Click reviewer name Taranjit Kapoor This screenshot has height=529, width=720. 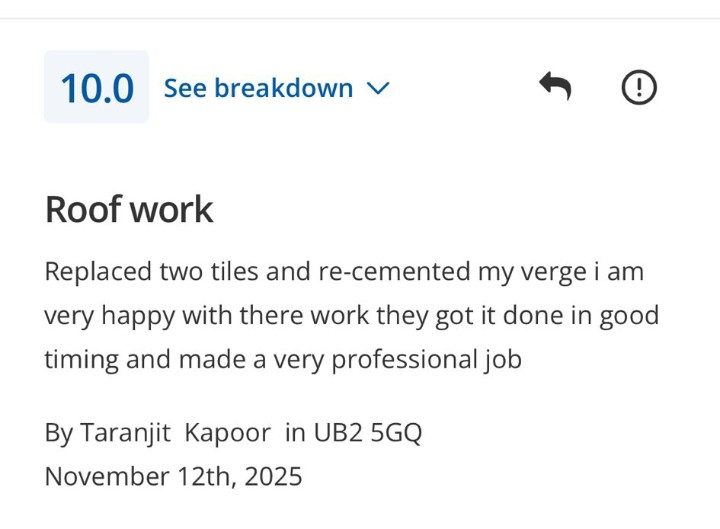tap(174, 433)
